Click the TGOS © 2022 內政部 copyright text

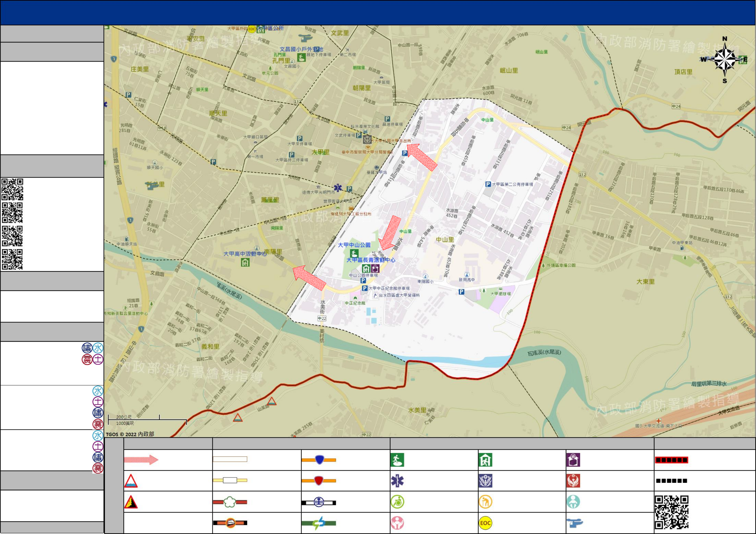pos(130,434)
